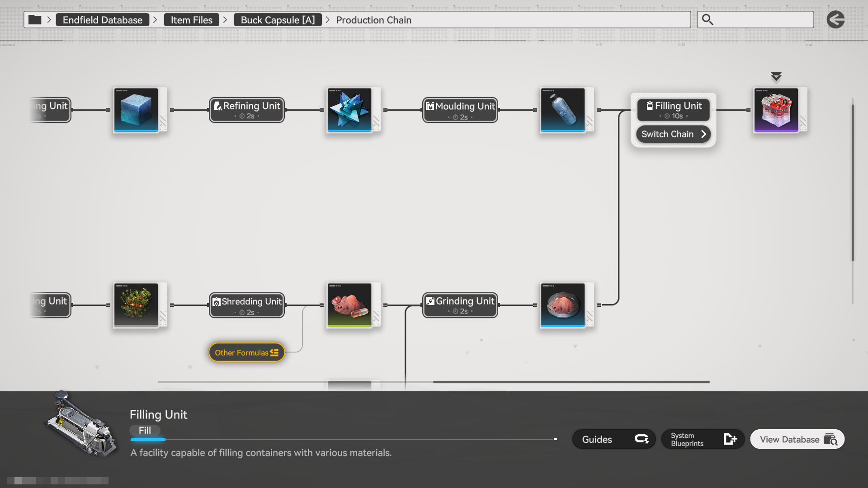
Task: Go to Item Files breadcrumb
Action: [191, 20]
